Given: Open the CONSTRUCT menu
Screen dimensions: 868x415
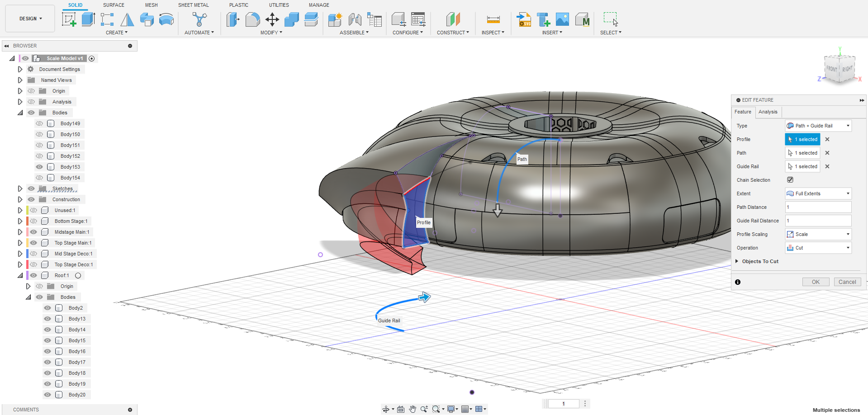Looking at the screenshot, I should [453, 33].
